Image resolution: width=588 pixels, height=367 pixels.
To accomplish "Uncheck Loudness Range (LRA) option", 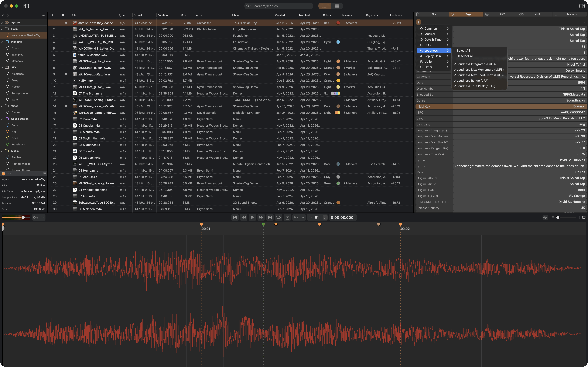I will pos(472,81).
